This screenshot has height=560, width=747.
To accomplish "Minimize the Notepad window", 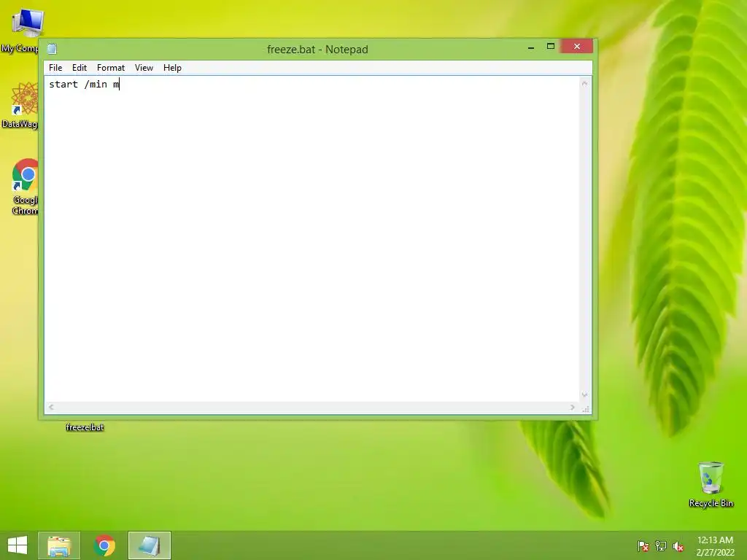I will click(531, 47).
